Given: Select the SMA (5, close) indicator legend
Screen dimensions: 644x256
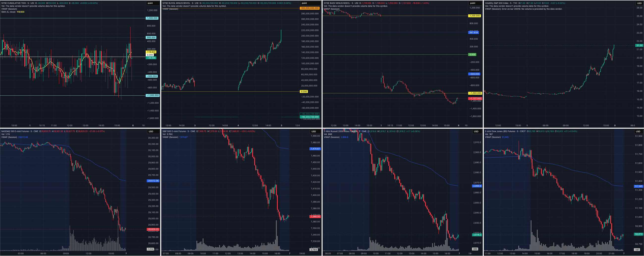Looking at the screenshot, I should (x=13, y=12).
